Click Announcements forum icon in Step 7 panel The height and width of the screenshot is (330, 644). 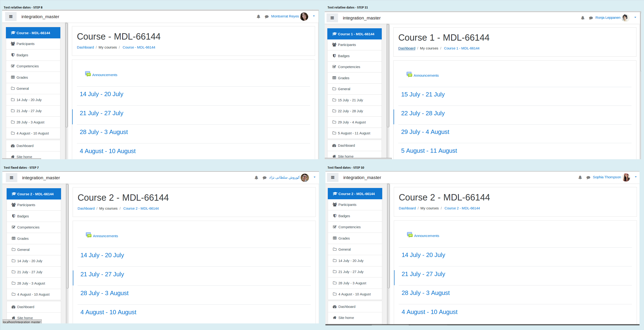pyautogui.click(x=88, y=235)
